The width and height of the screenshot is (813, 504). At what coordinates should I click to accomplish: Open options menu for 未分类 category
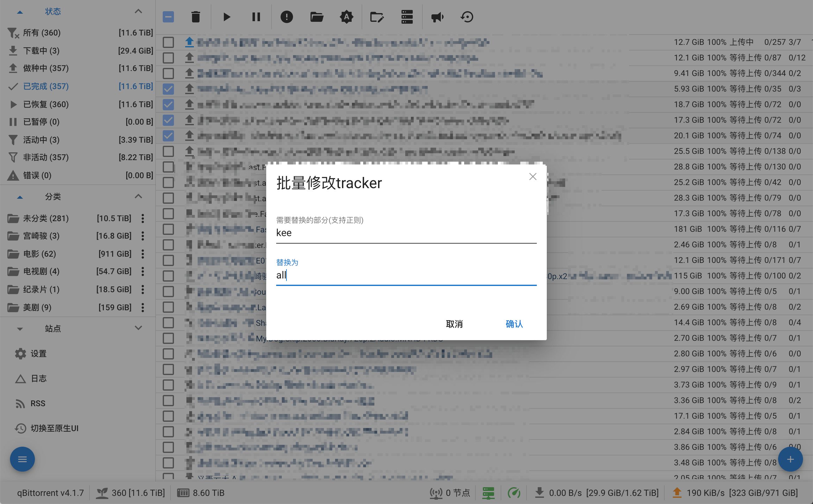click(143, 218)
